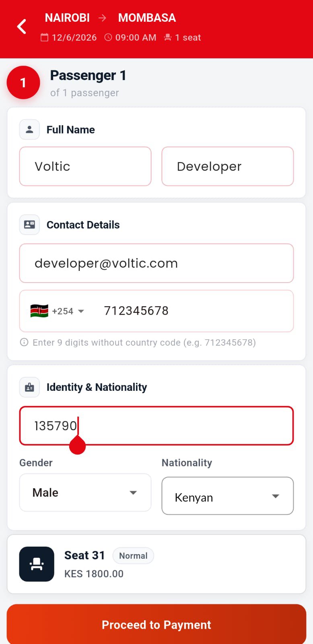Image resolution: width=313 pixels, height=644 pixels.
Task: Click the info icon beside the 9-digit hint
Action: point(24,343)
